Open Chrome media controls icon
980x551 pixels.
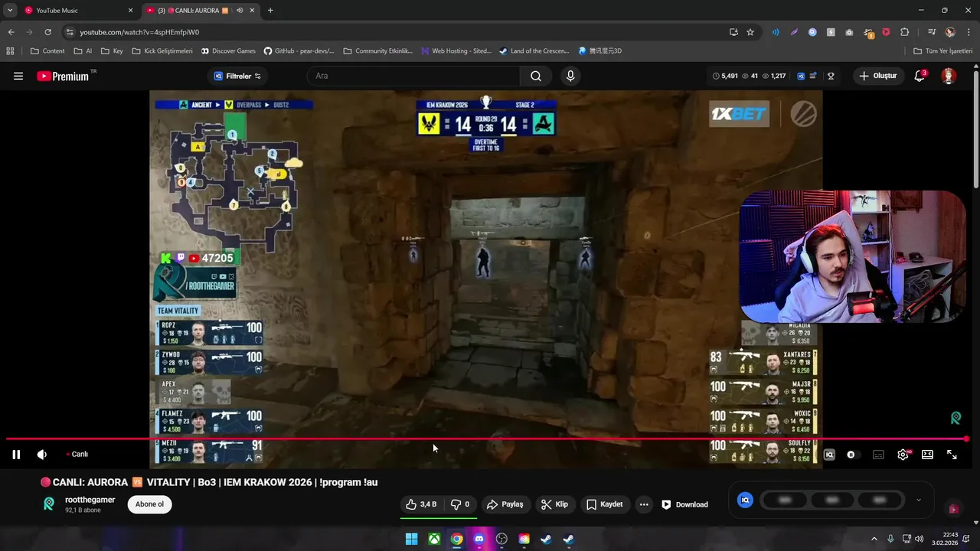pyautogui.click(x=932, y=32)
